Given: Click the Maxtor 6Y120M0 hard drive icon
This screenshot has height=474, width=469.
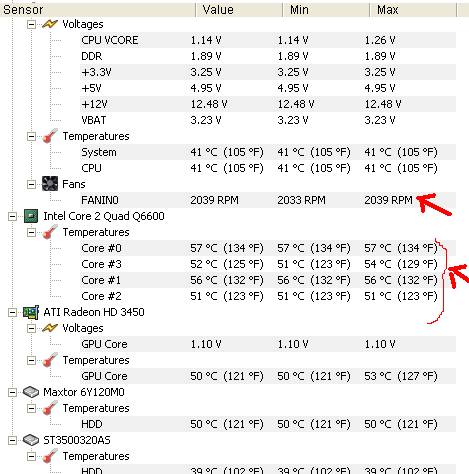Looking at the screenshot, I should click(x=31, y=392).
